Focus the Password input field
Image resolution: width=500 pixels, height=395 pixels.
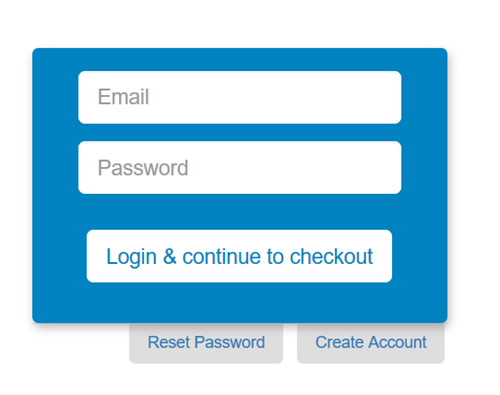[239, 167]
